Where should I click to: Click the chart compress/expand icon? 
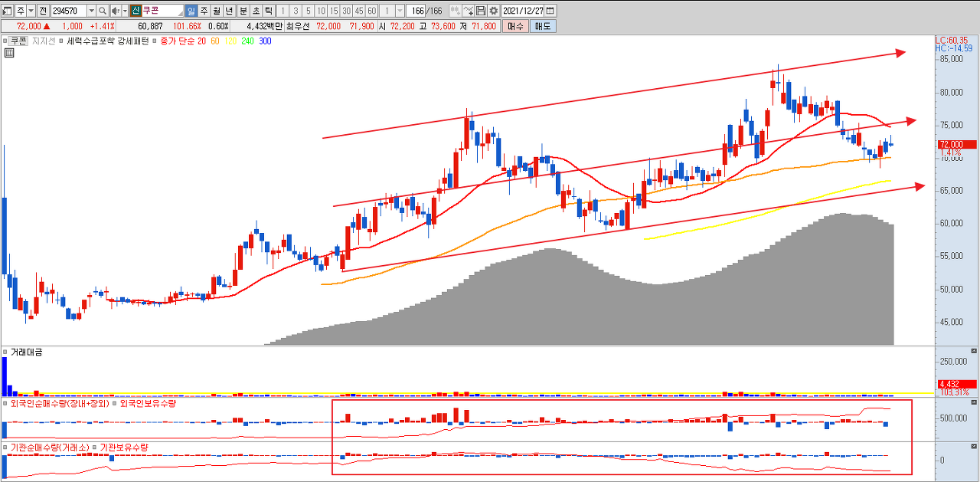[x=456, y=11]
